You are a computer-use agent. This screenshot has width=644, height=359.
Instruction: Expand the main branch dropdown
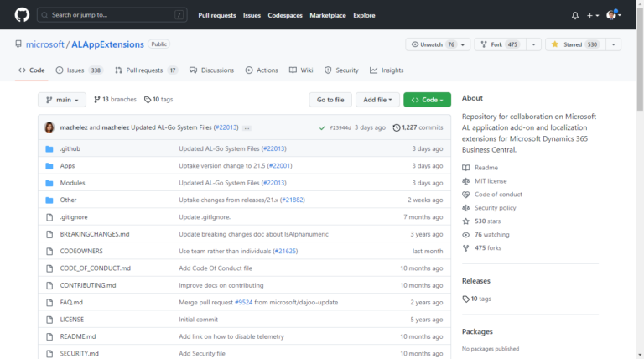[62, 100]
